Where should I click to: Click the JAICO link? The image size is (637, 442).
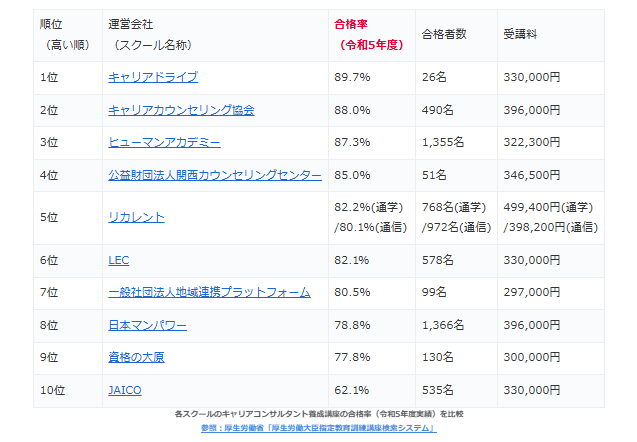pos(124,390)
